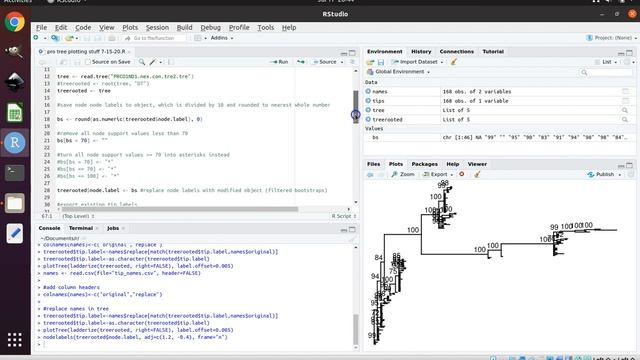Screen dimensions: 640x360
Task: Open the Publish dropdown arrow
Action: (x=620, y=175)
